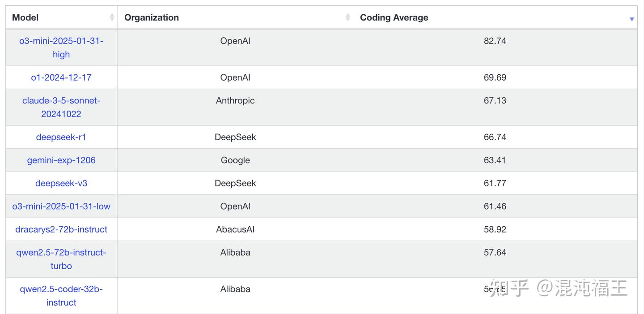Toggle the Coding Average descending sort arrow
This screenshot has width=644, height=314.
pos(631,19)
